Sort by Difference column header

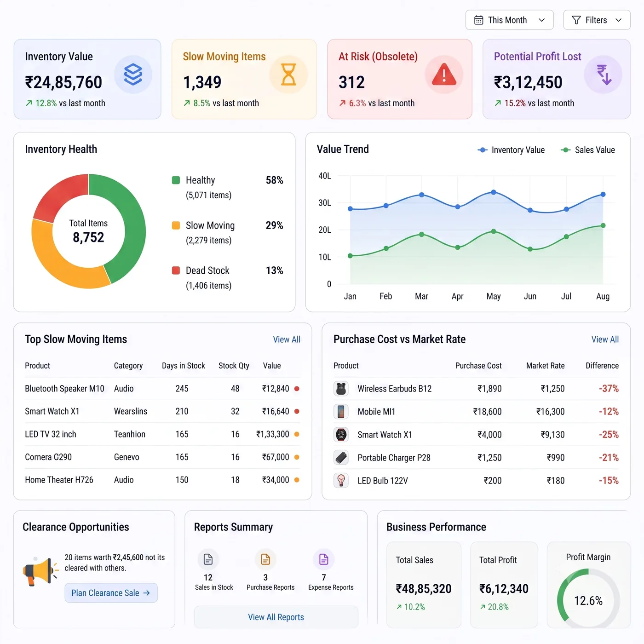coord(602,366)
